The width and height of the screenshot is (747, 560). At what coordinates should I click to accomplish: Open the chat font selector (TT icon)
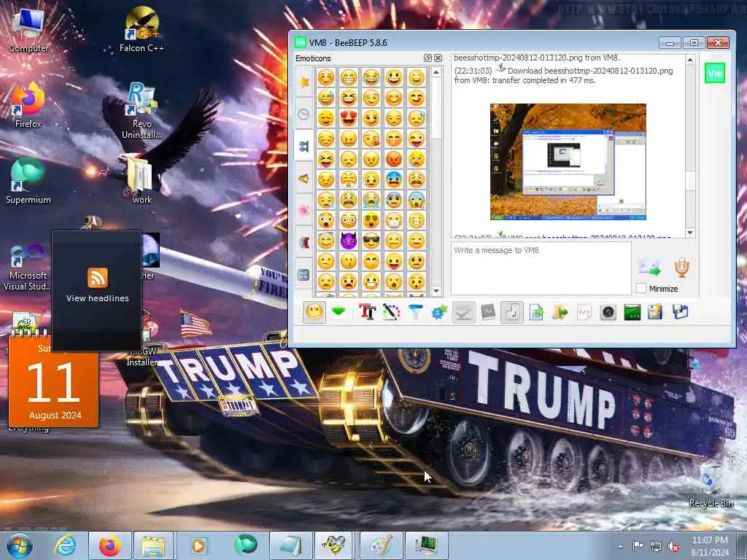368,312
